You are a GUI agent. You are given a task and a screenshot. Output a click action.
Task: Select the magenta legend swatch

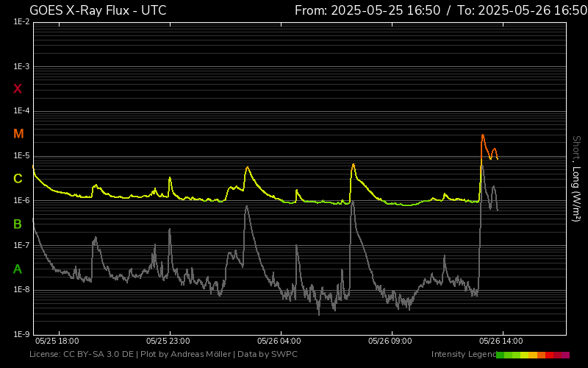point(565,355)
